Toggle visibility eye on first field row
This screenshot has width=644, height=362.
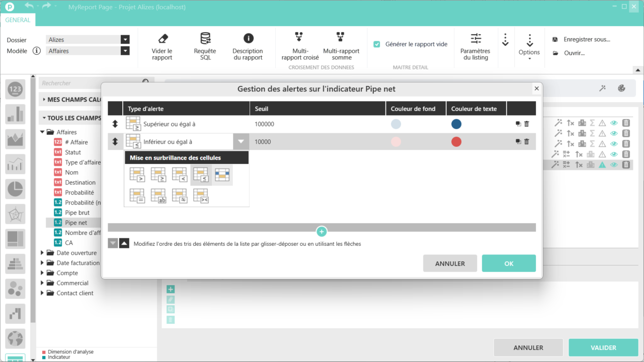click(613, 123)
